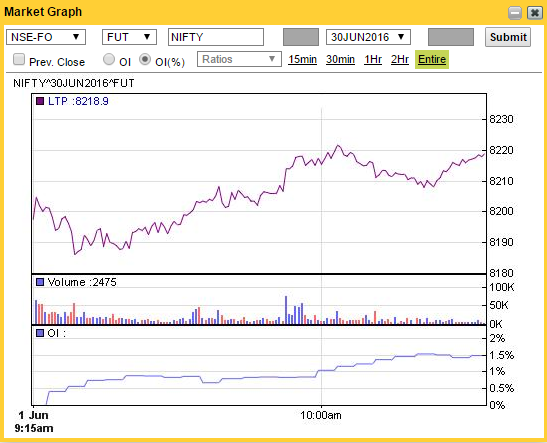Screen dimensions: 547x443
Task: Enable the Prev. Close checkbox
Action: [19, 59]
